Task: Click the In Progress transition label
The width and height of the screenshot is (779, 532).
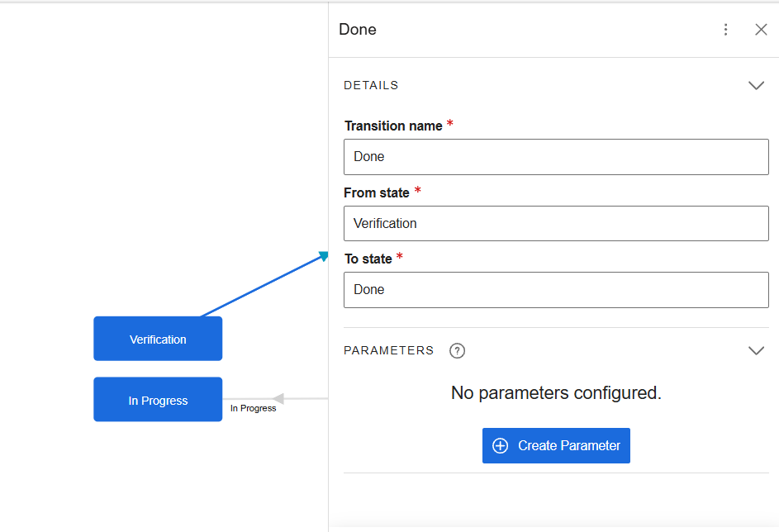Action: tap(253, 408)
